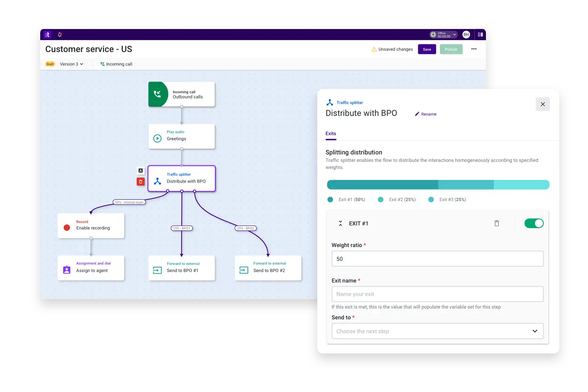Disable the EXIT #1 toggle switch
This screenshot has height=392, width=588.
(x=534, y=223)
